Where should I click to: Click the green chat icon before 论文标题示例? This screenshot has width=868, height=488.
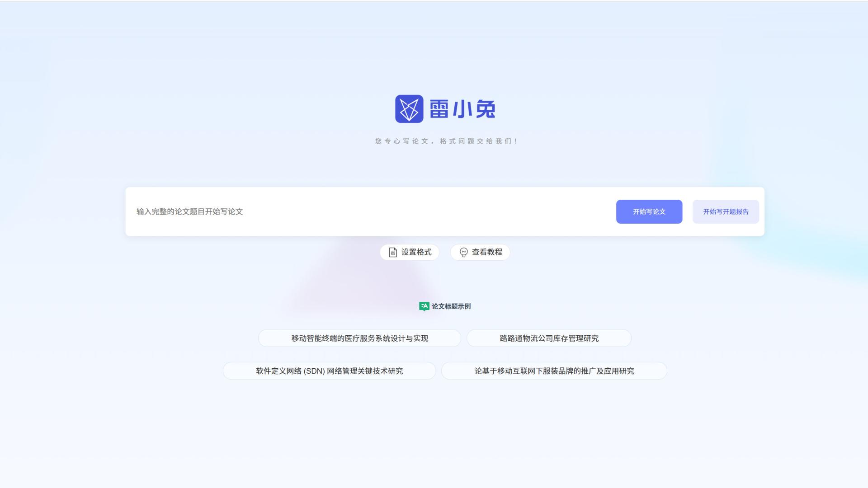[x=424, y=306]
